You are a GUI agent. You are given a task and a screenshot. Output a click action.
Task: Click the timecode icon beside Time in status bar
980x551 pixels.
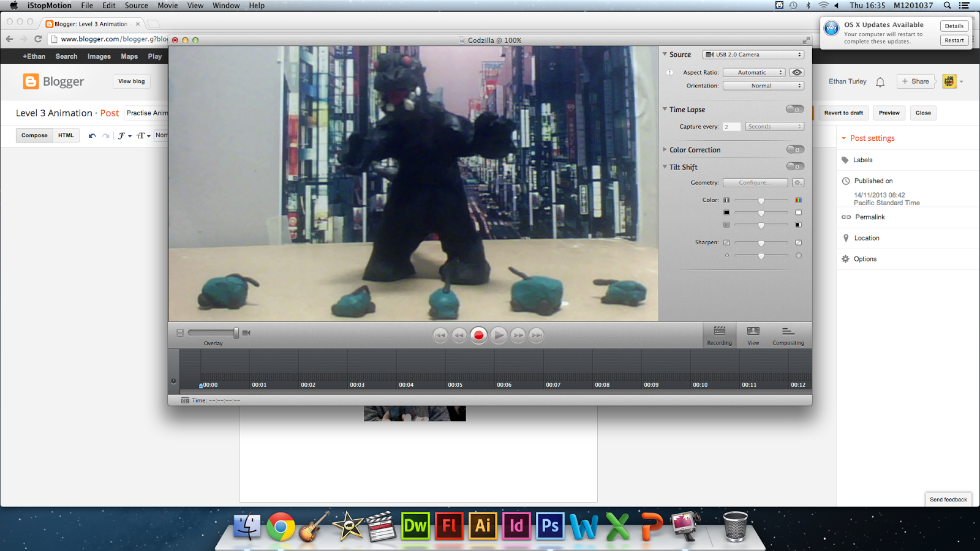[185, 400]
